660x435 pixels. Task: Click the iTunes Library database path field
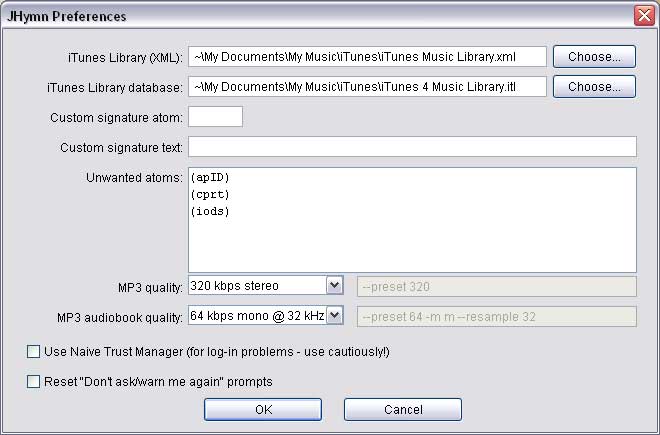[x=367, y=87]
